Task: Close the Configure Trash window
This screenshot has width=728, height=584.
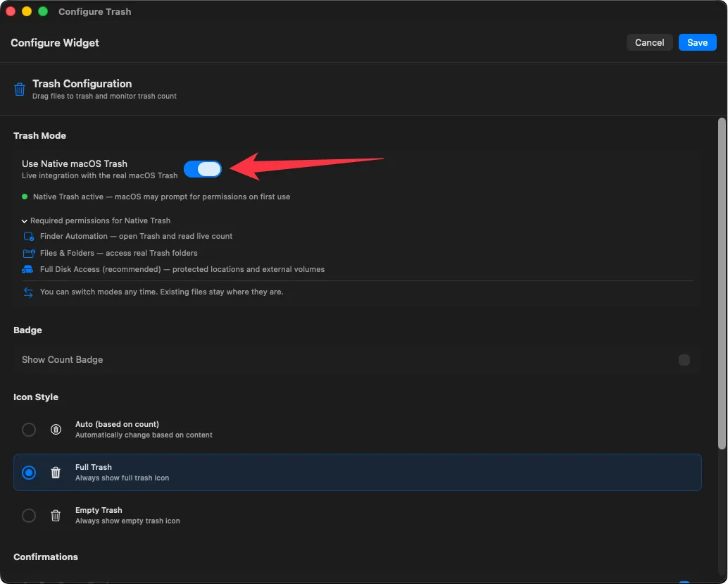Action: click(x=11, y=11)
